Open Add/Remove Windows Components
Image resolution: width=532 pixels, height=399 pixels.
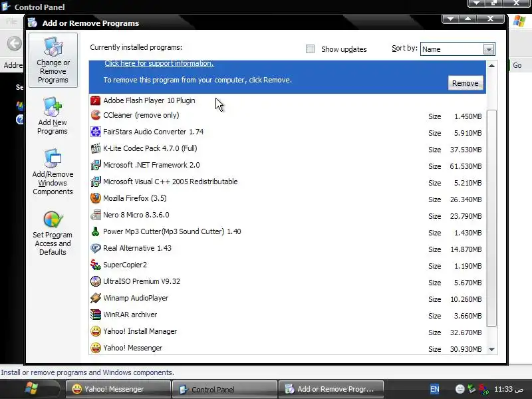click(53, 172)
